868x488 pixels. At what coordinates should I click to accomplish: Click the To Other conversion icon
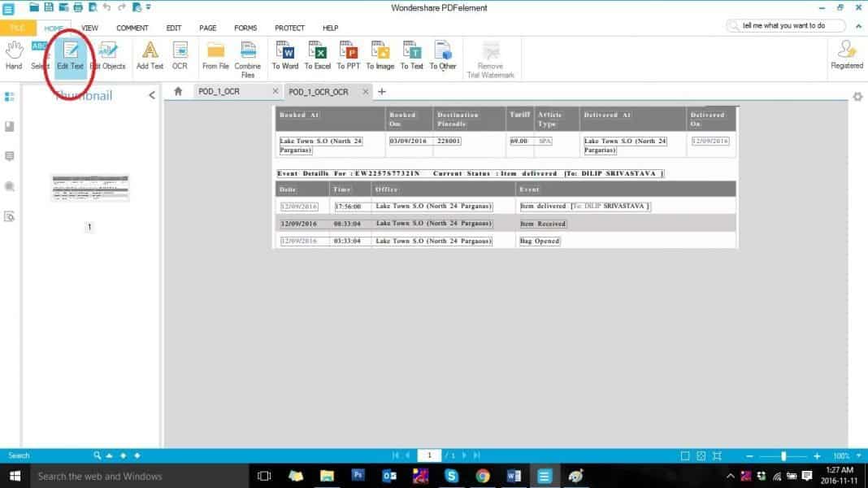443,54
